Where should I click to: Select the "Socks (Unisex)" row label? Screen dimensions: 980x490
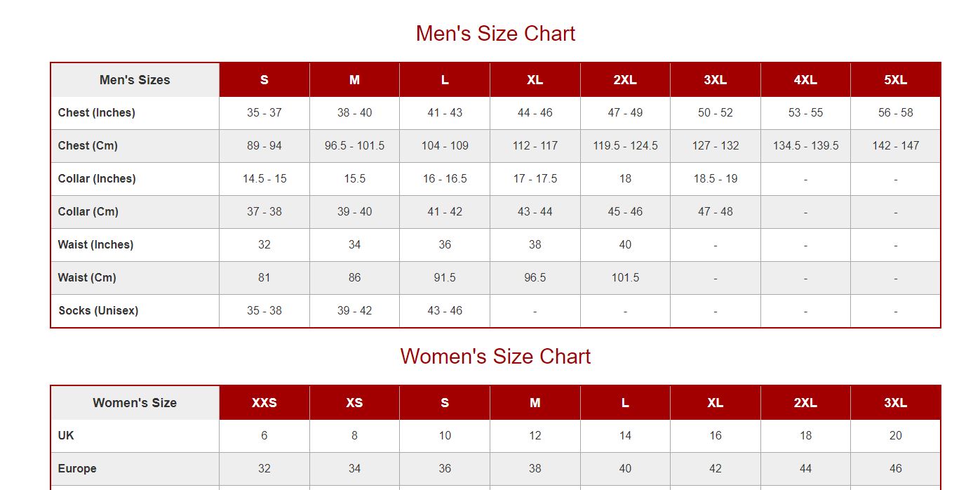(98, 311)
